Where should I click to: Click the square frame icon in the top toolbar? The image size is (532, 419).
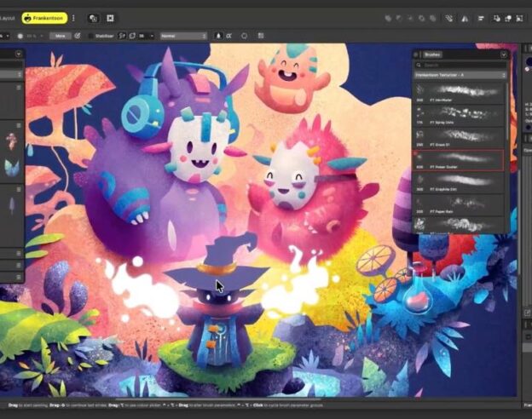[110, 18]
